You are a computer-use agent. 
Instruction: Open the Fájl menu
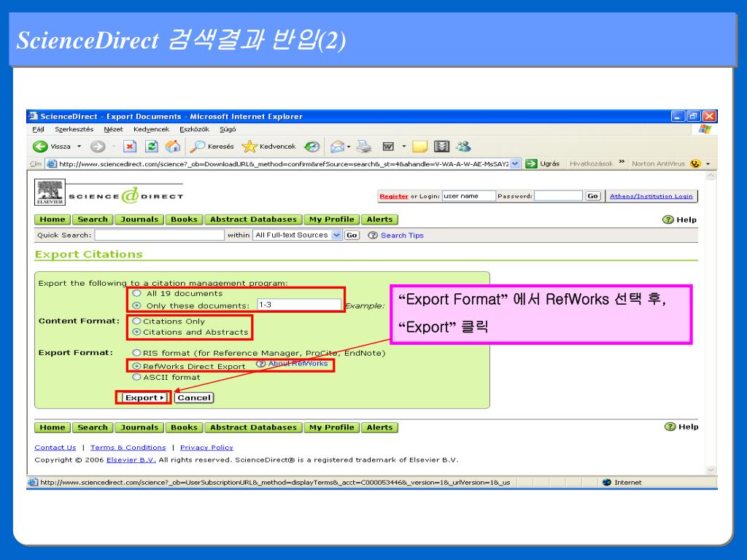pos(38,130)
